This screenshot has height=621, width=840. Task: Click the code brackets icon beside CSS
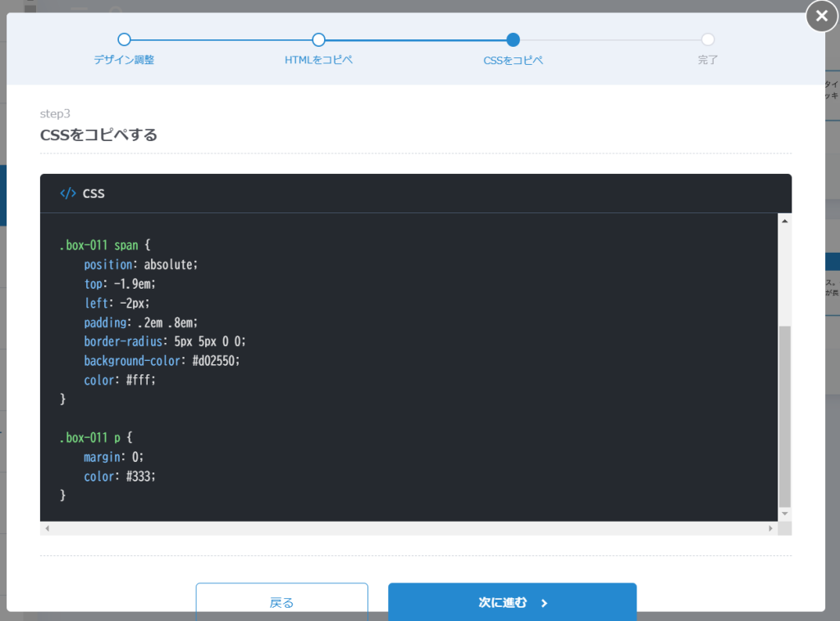pyautogui.click(x=67, y=194)
